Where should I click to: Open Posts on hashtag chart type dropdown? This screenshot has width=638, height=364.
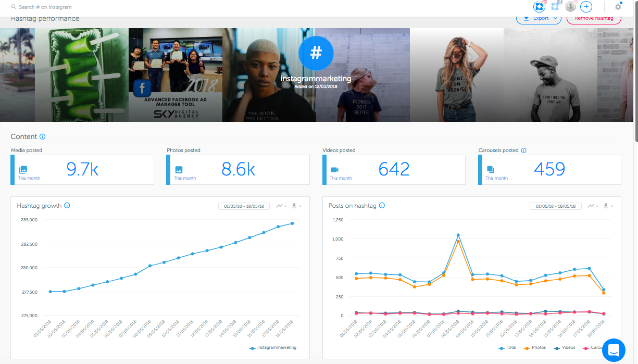click(593, 206)
